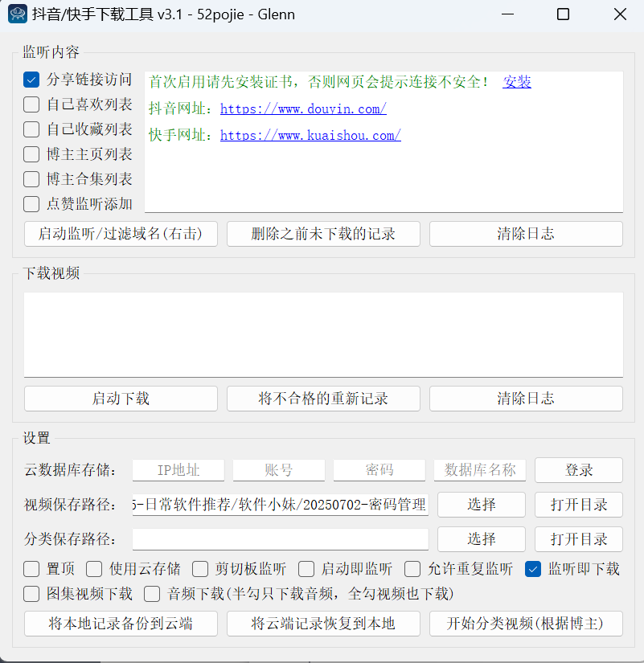Uncheck 分享链接访问 option
644x663 pixels.
coord(31,79)
